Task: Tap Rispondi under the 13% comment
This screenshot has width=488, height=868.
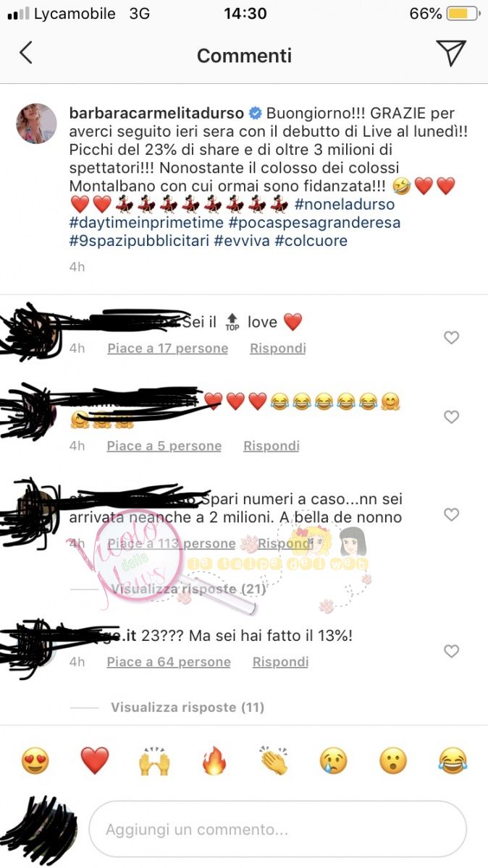Action: tap(280, 662)
